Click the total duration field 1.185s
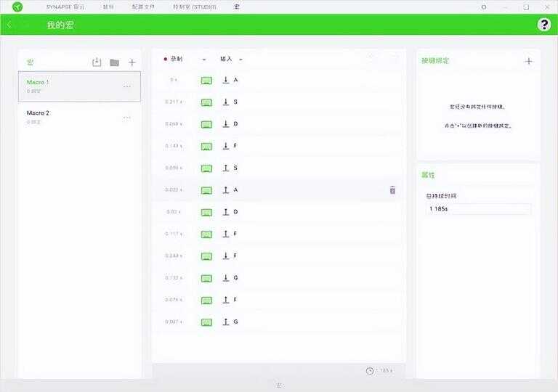Image resolution: width=558 pixels, height=392 pixels. (x=478, y=209)
